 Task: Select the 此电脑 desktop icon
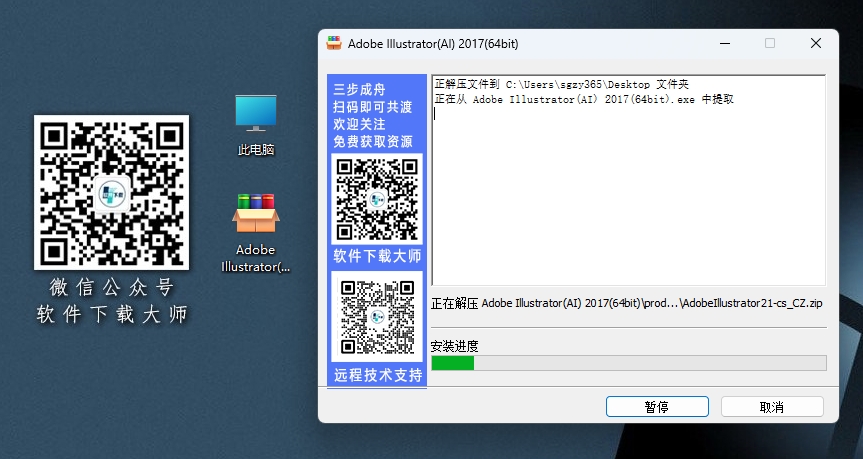[256, 125]
